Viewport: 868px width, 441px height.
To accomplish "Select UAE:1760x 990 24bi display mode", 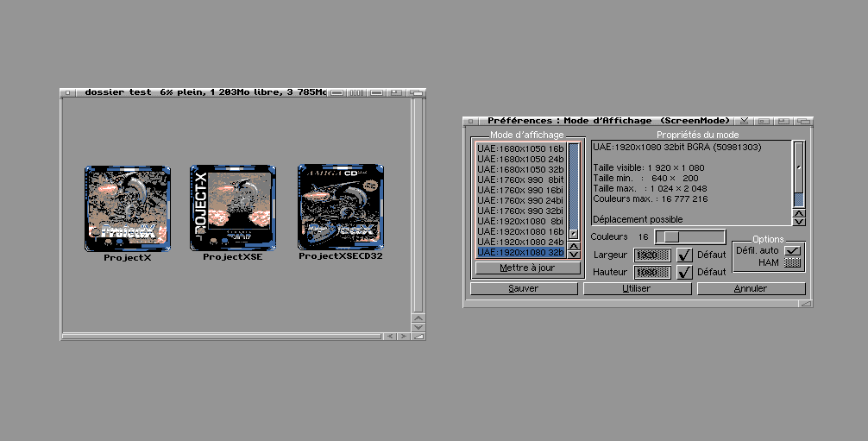I will tap(520, 200).
